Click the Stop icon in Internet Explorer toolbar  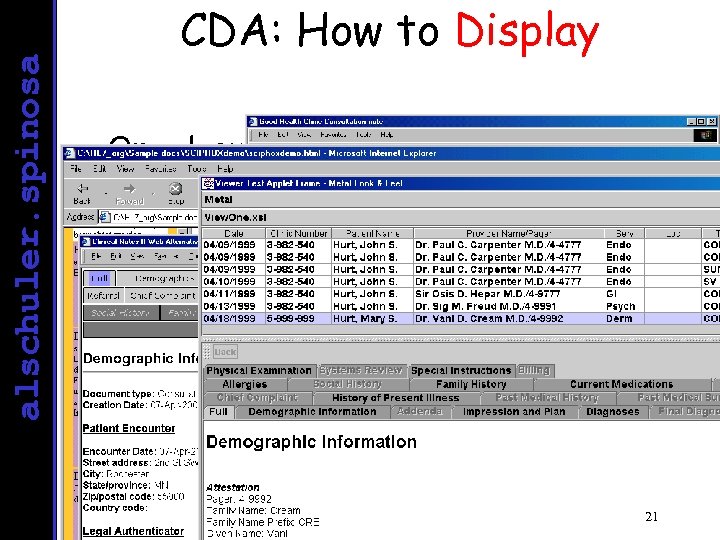point(175,189)
